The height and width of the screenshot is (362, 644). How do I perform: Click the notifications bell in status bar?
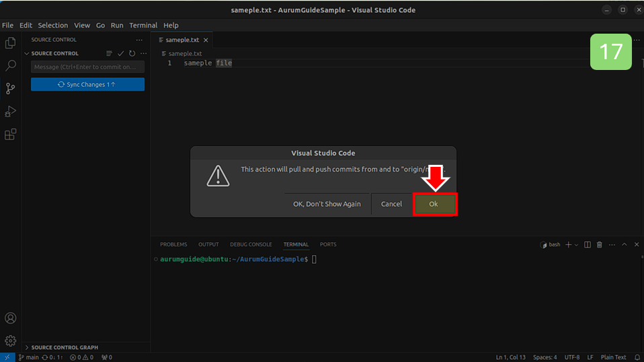pos(637,357)
